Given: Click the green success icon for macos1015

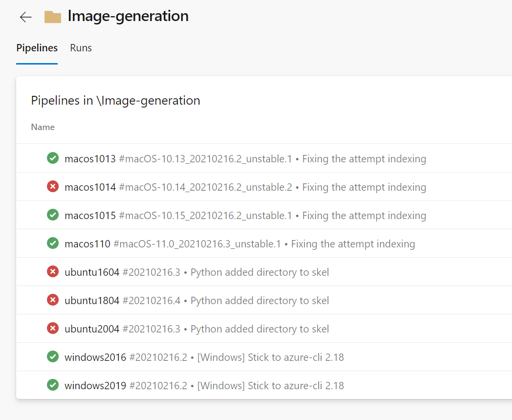Looking at the screenshot, I should pyautogui.click(x=53, y=215).
